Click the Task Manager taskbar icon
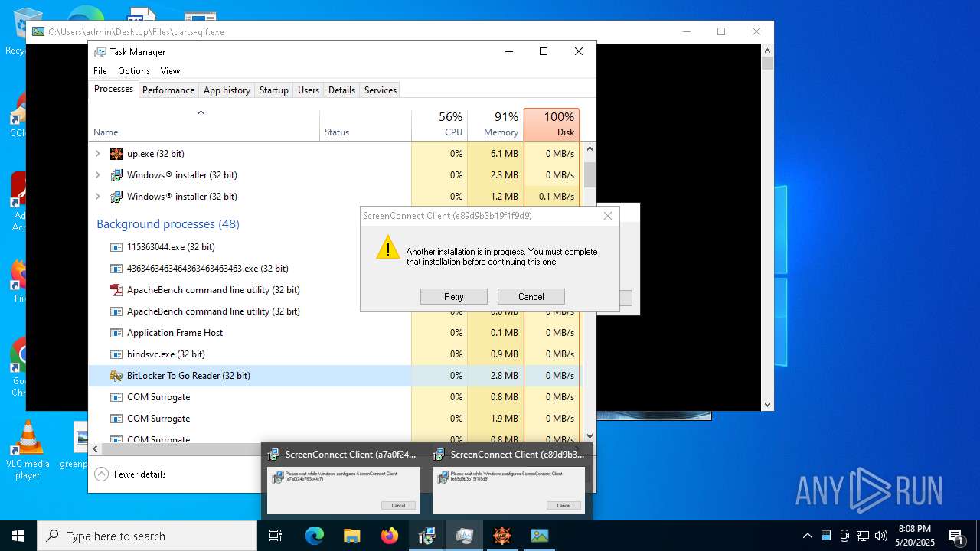 [464, 536]
